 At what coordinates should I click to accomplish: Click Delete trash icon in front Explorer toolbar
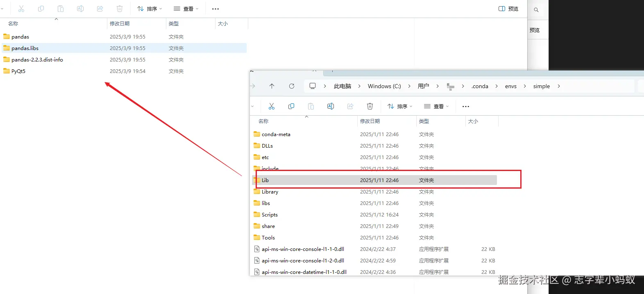(370, 106)
